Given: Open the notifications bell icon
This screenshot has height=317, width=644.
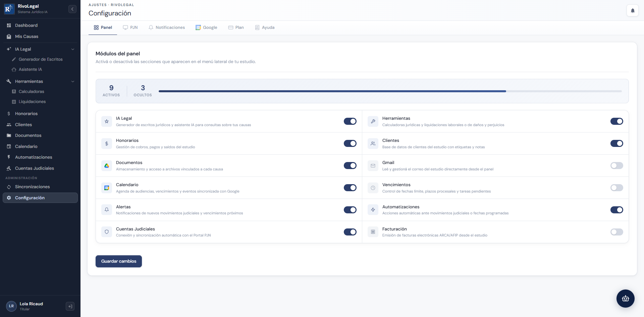Looking at the screenshot, I should (633, 10).
